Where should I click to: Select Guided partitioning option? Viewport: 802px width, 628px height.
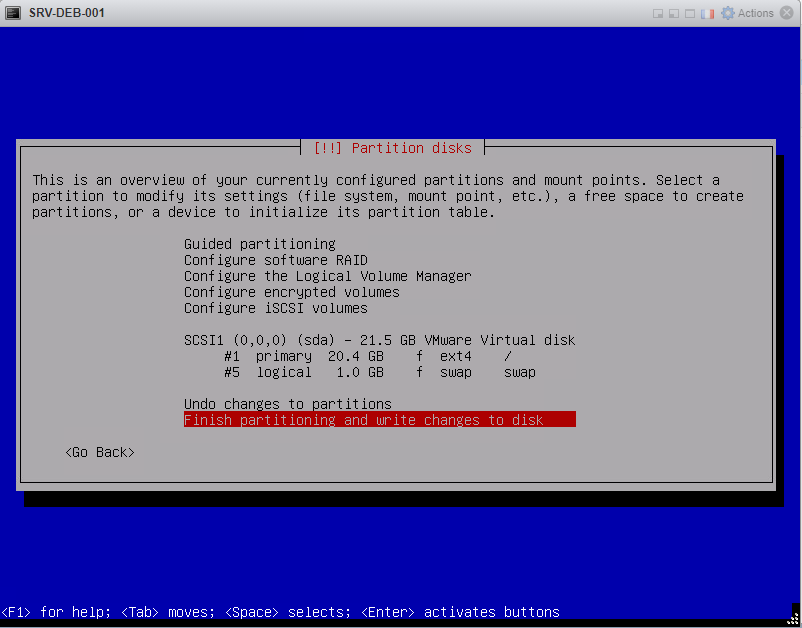coord(260,244)
